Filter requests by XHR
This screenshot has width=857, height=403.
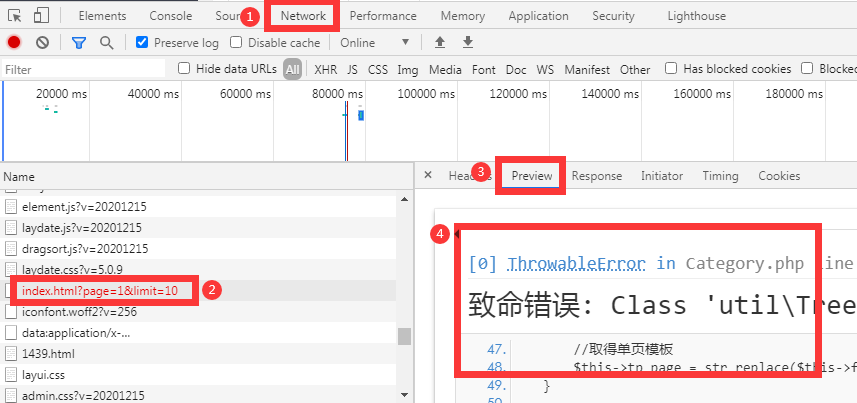click(326, 69)
